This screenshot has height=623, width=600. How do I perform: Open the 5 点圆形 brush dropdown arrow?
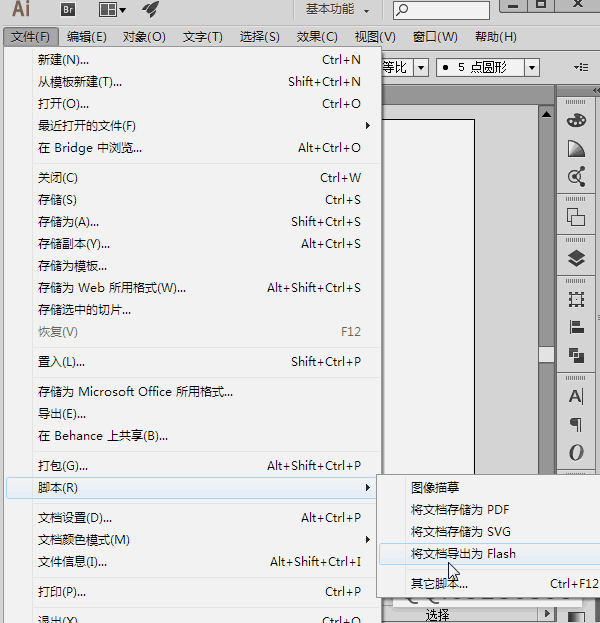532,68
